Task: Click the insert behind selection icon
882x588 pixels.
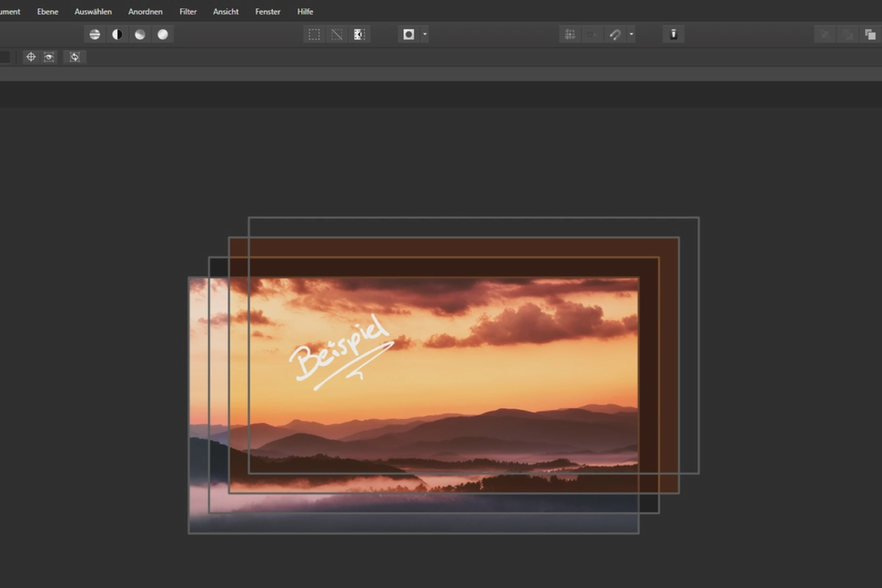Action: click(825, 35)
